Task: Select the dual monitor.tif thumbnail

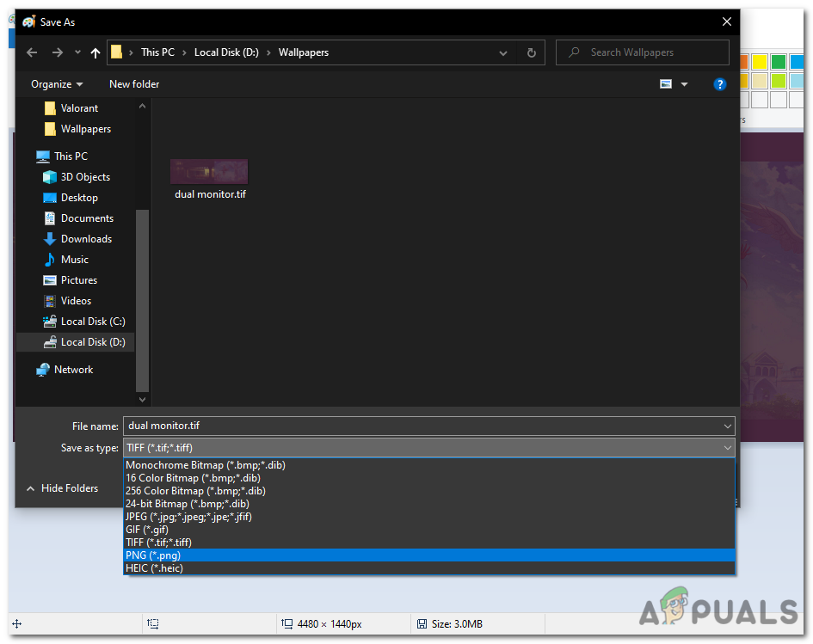Action: click(209, 171)
